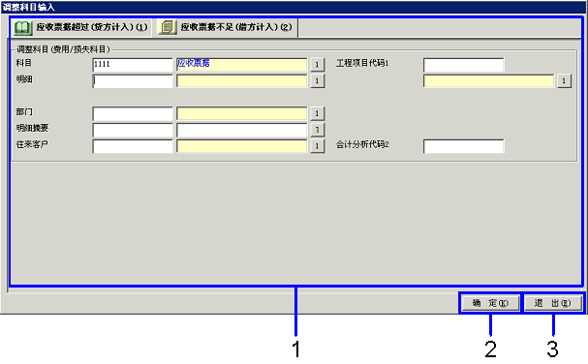Click the 会计分析代码2 input field
This screenshot has width=588, height=364.
point(463,146)
